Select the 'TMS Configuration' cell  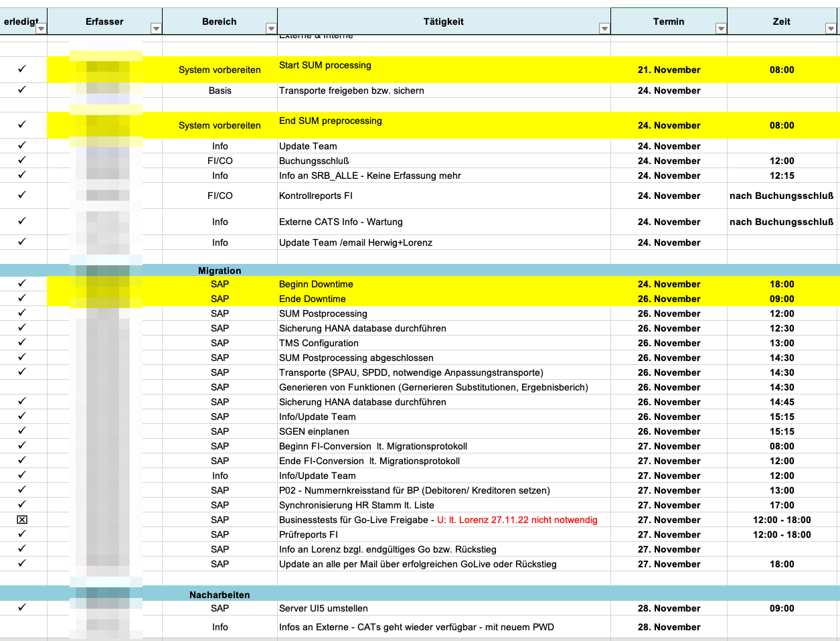444,343
